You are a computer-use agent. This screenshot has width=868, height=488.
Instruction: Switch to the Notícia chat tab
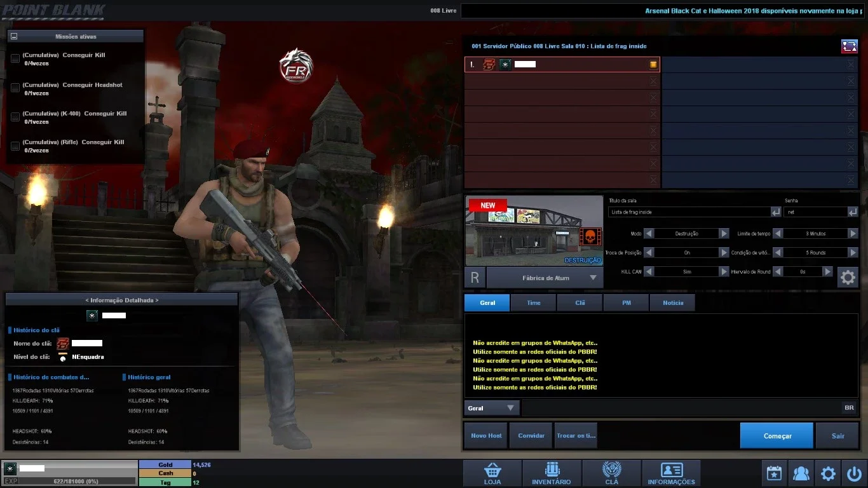(x=673, y=302)
